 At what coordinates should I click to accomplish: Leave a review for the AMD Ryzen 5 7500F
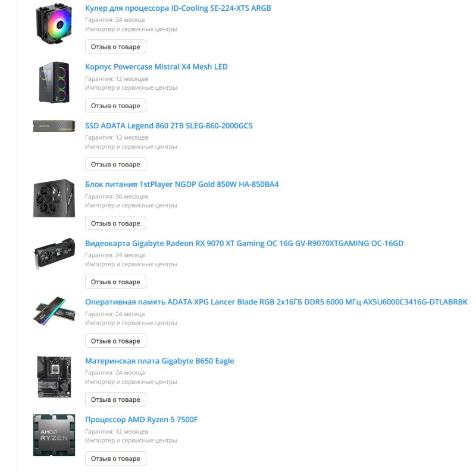click(x=115, y=459)
